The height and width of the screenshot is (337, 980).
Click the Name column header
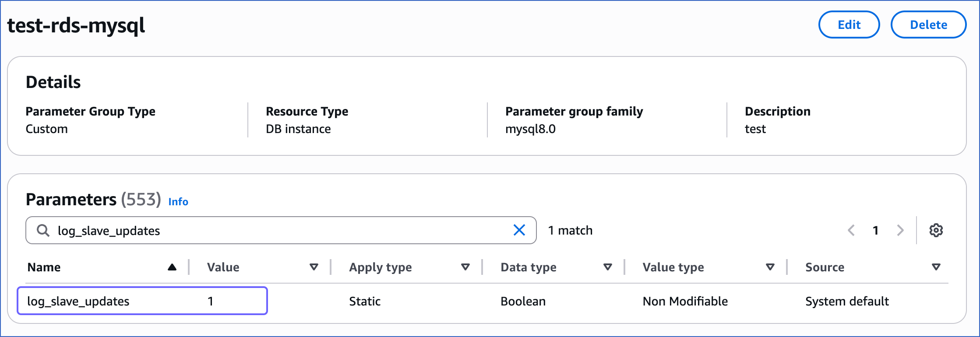click(44, 267)
